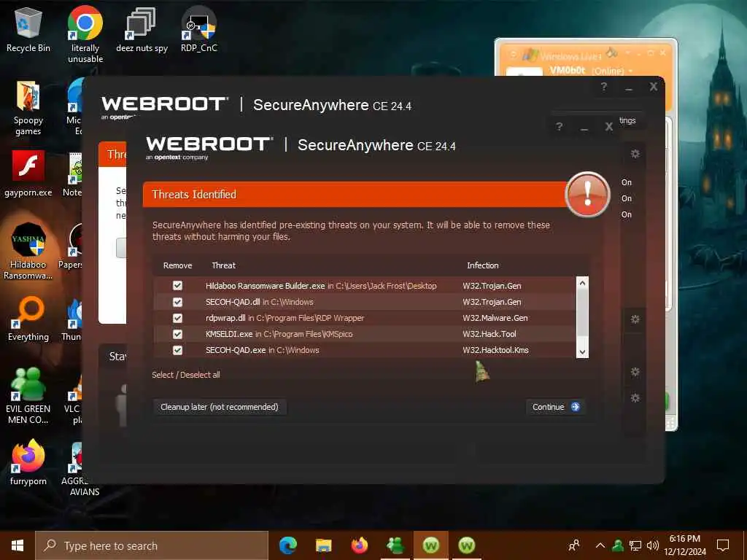Select the KMSELDI.exe threat entry text

(x=279, y=334)
